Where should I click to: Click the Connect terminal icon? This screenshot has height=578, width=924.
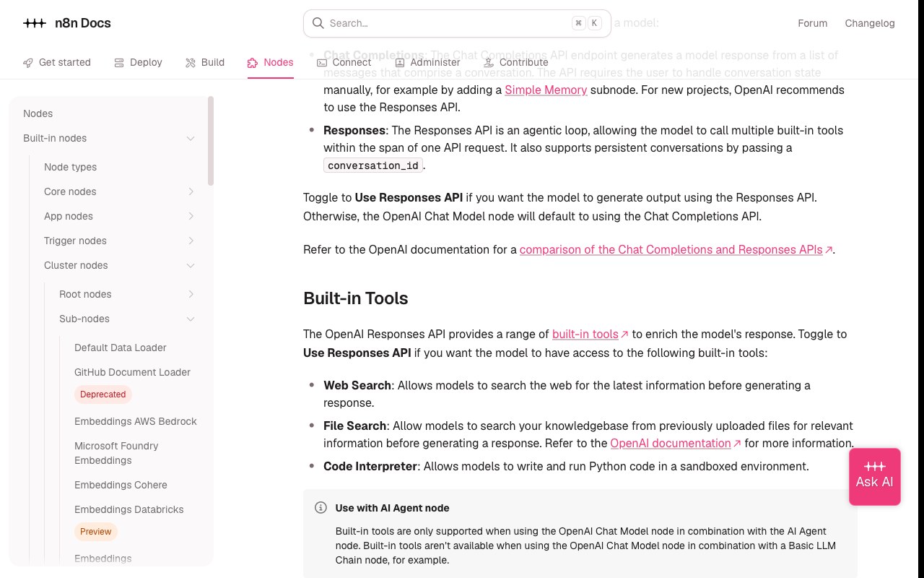tap(322, 63)
